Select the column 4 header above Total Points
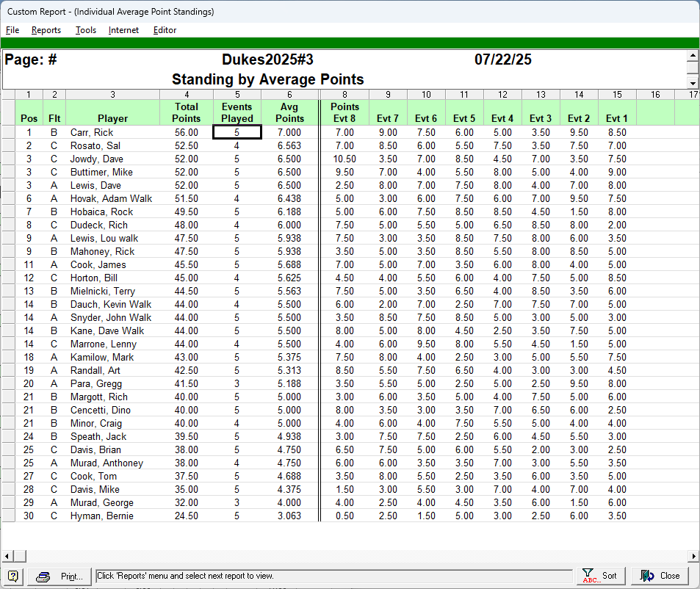The height and width of the screenshot is (589, 700). pos(187,94)
